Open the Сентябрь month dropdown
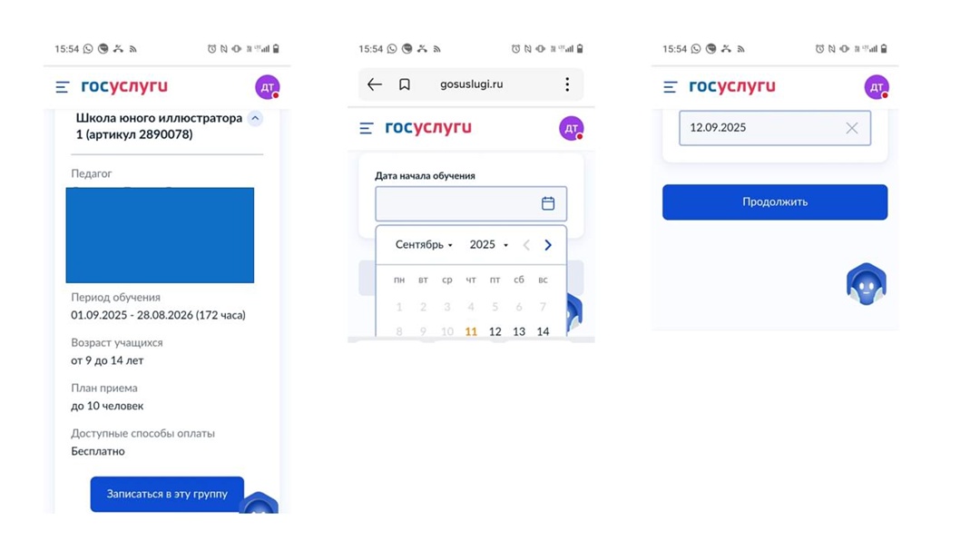 pos(424,244)
